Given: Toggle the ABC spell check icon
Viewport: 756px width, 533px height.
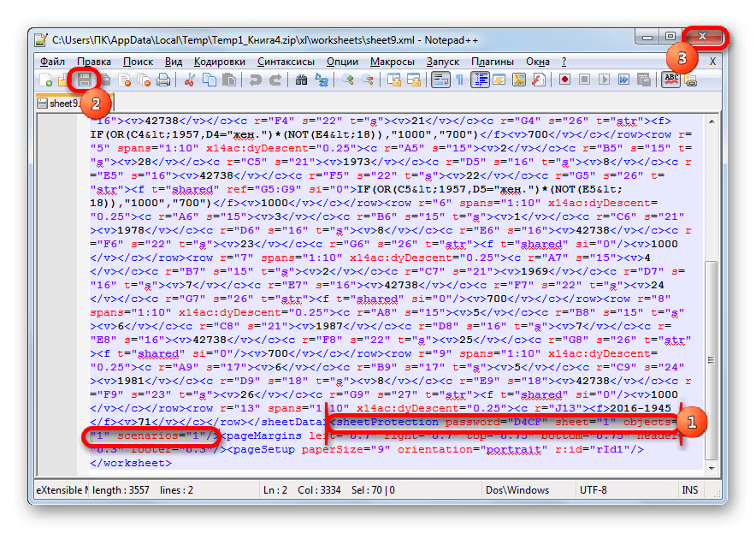Looking at the screenshot, I should [x=671, y=80].
